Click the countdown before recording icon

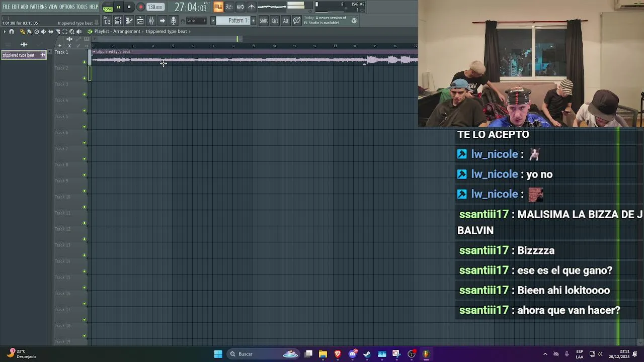pos(229,7)
